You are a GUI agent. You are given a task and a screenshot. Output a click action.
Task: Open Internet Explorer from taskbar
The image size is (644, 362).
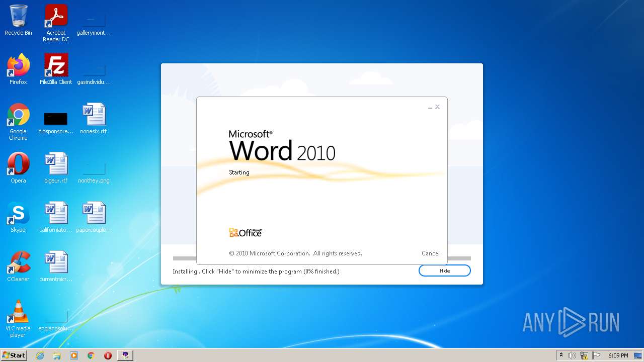point(40,355)
